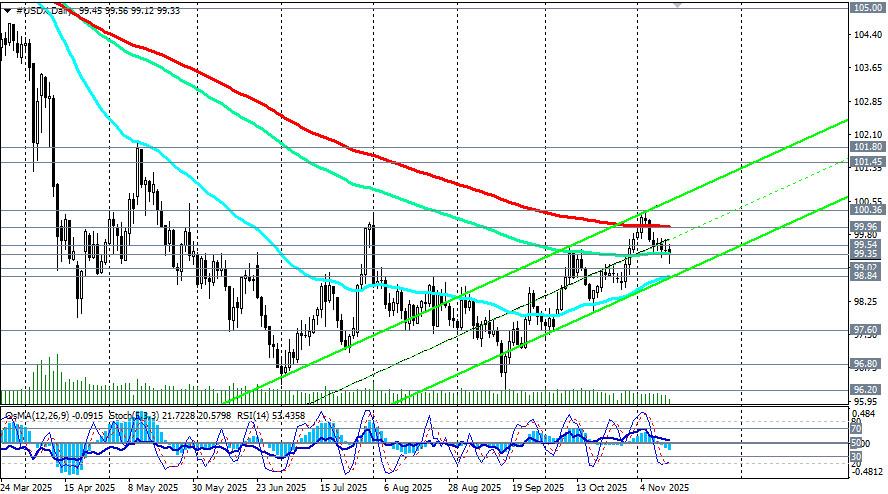Click the 96.80 support level label
The image size is (888, 494).
click(x=866, y=364)
